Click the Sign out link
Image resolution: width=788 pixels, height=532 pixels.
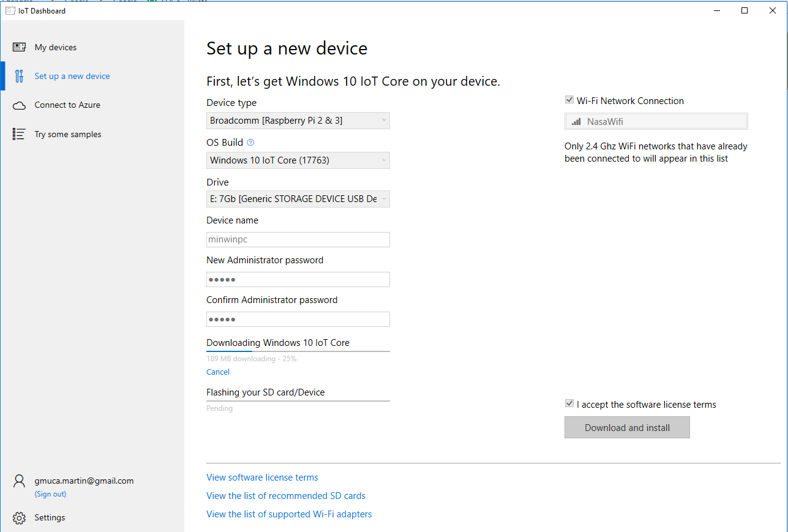point(50,494)
